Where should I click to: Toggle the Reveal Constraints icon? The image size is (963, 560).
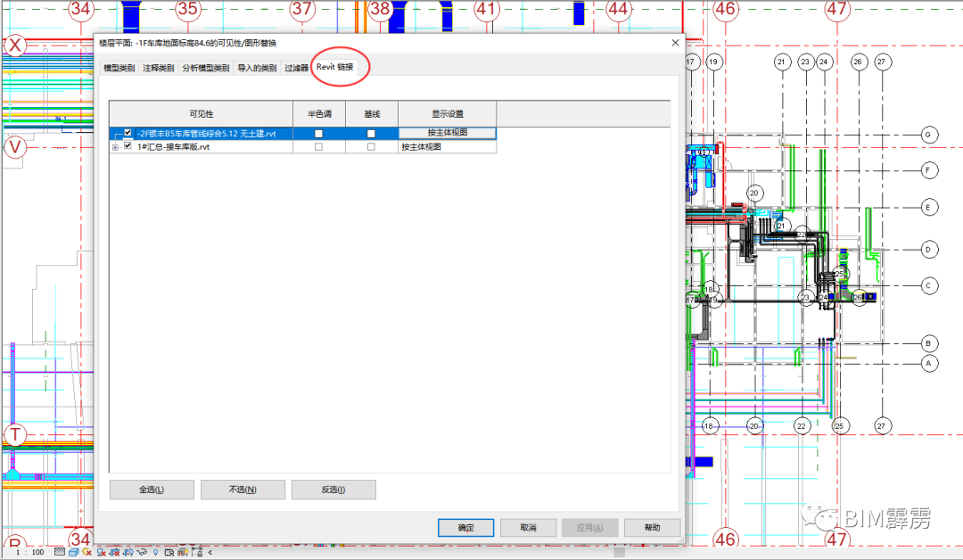pos(196,551)
